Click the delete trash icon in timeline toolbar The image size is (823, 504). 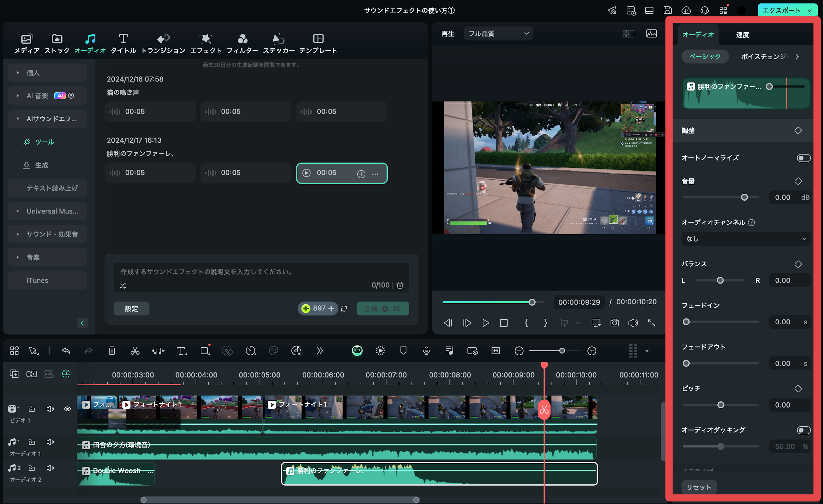pyautogui.click(x=112, y=351)
